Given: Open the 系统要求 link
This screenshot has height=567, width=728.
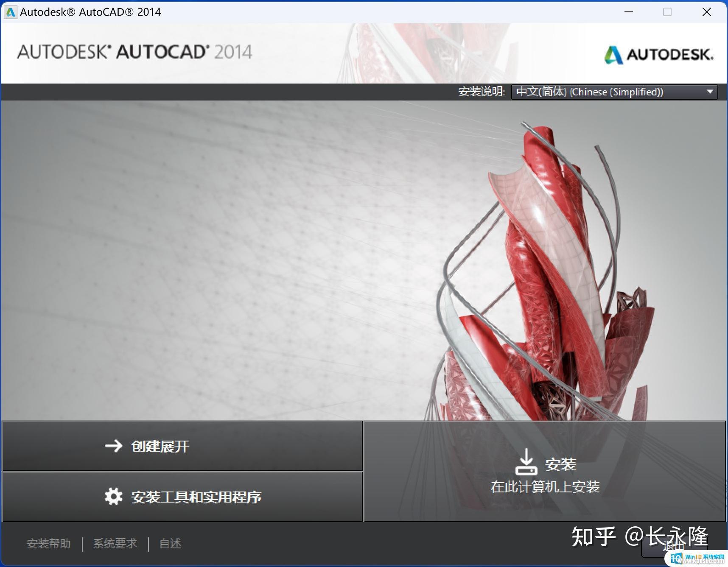Looking at the screenshot, I should click(115, 544).
